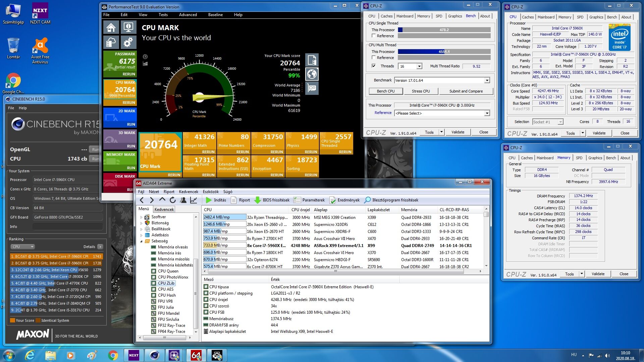This screenshot has width=644, height=362.
Task: Open the Advanced menu in PerformanceTest
Action: tap(188, 15)
